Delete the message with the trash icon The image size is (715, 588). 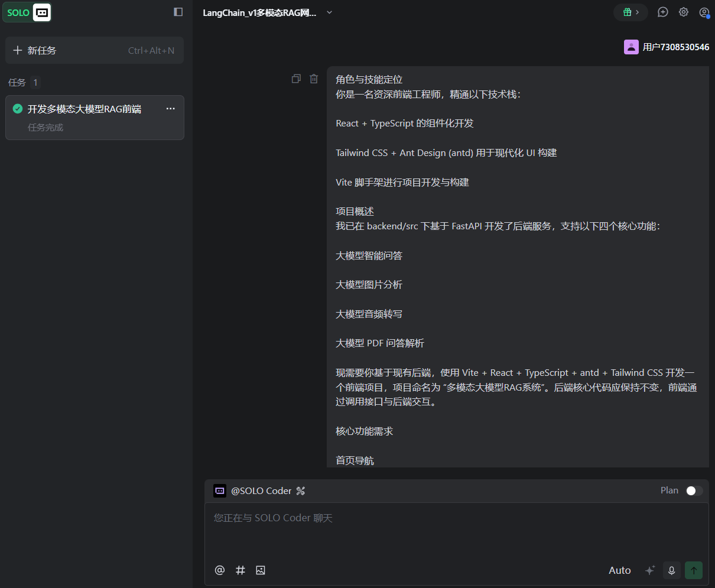(x=314, y=78)
